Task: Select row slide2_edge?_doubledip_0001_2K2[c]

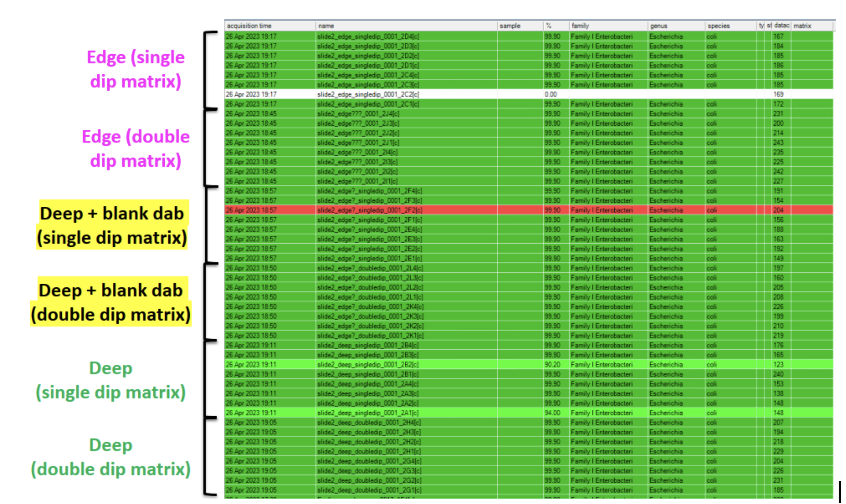Action: (x=529, y=326)
